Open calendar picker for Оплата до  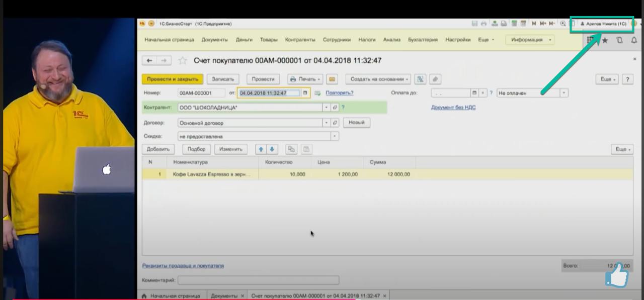473,93
